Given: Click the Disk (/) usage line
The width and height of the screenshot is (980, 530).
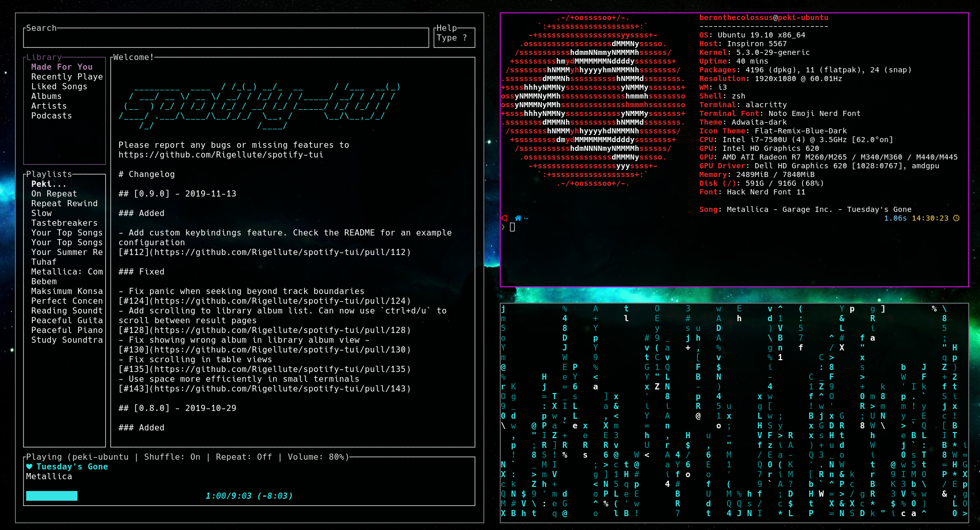Looking at the screenshot, I should click(761, 184).
